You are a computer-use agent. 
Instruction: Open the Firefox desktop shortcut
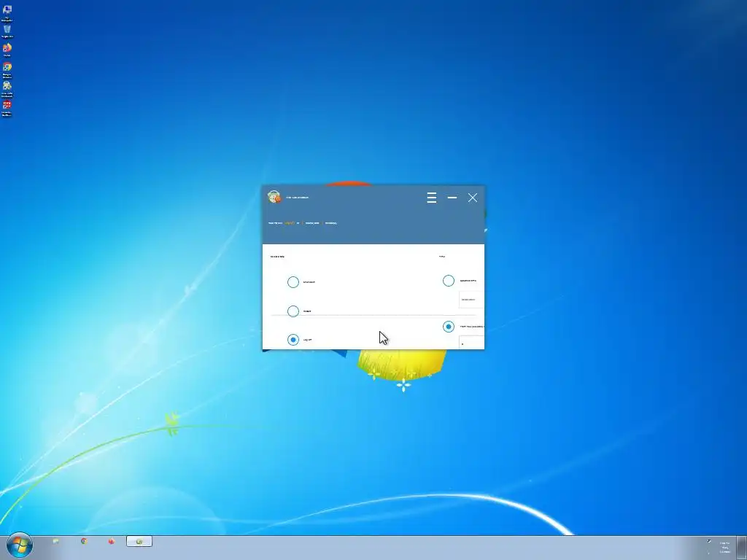(7, 50)
